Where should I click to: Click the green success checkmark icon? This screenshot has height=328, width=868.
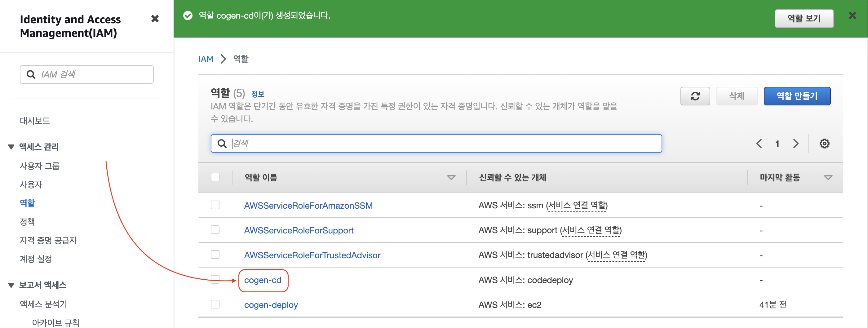pos(188,16)
